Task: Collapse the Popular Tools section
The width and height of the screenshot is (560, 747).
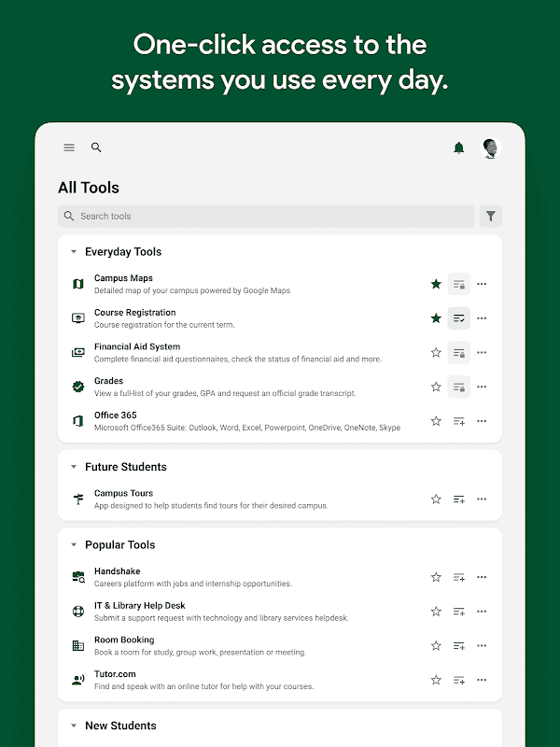Action: [x=74, y=544]
